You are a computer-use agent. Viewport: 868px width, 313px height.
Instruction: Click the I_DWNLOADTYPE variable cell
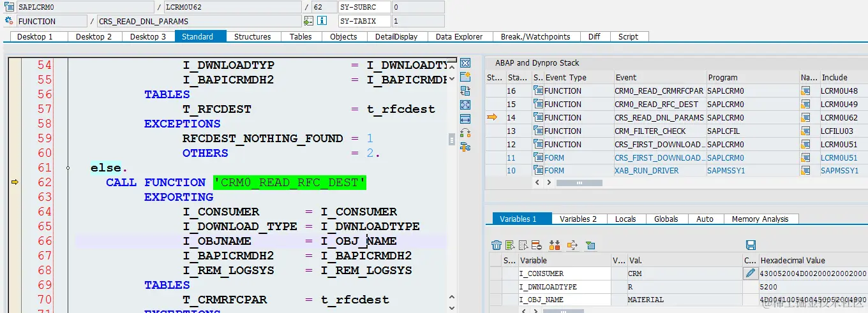565,287
